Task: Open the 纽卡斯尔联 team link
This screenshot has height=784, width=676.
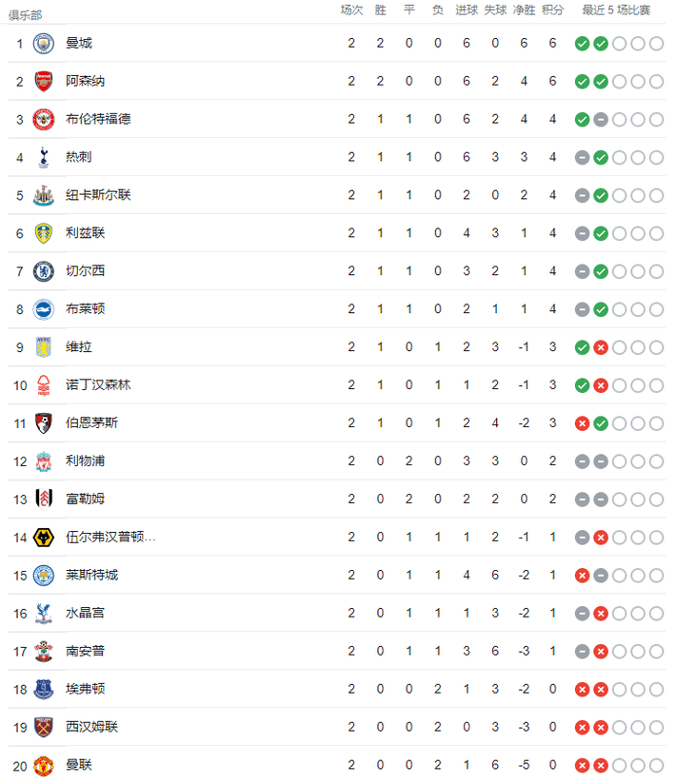Action: pos(98,195)
